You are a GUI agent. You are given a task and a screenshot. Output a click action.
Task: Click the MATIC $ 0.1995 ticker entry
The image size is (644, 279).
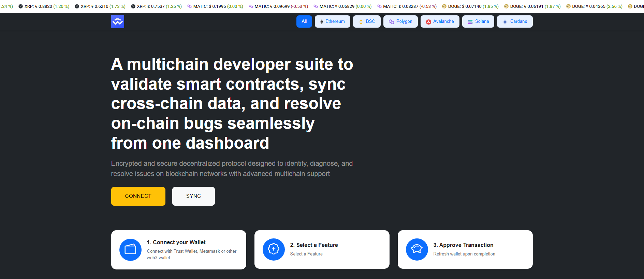point(215,6)
